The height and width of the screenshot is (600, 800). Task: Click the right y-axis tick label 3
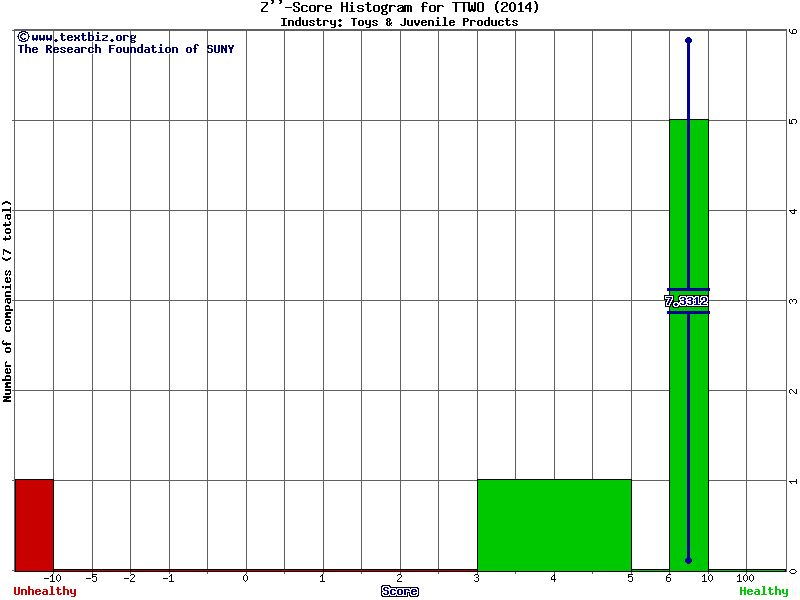(792, 301)
